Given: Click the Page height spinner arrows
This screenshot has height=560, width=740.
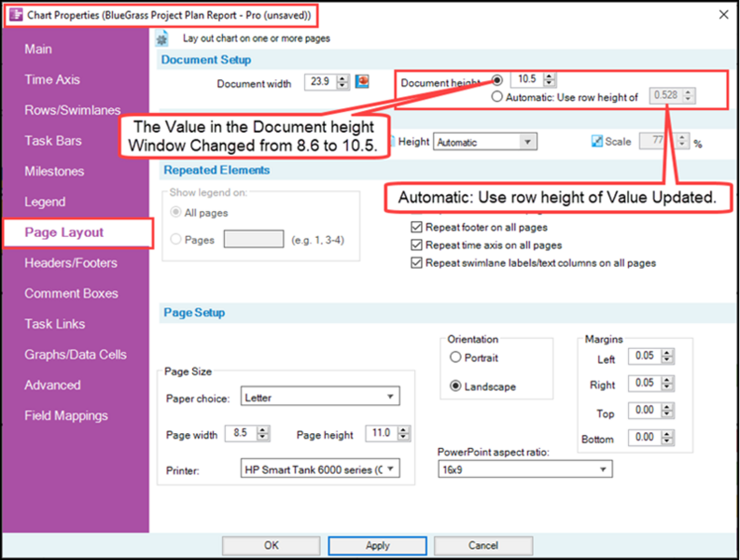Looking at the screenshot, I should click(403, 433).
